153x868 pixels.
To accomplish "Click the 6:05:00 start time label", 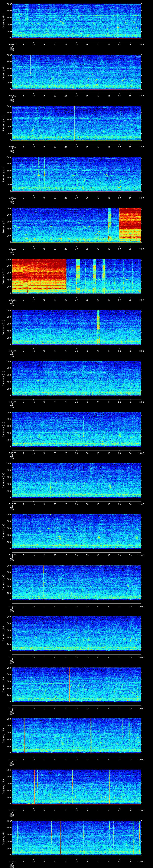I will pos(12,249).
